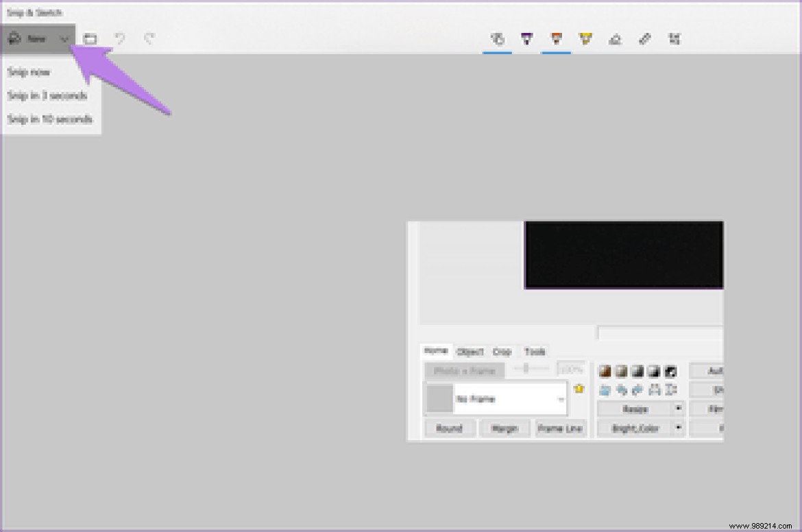Screen dimensions: 802x532
Task: Choose Snip now from the menu
Action: pos(29,72)
